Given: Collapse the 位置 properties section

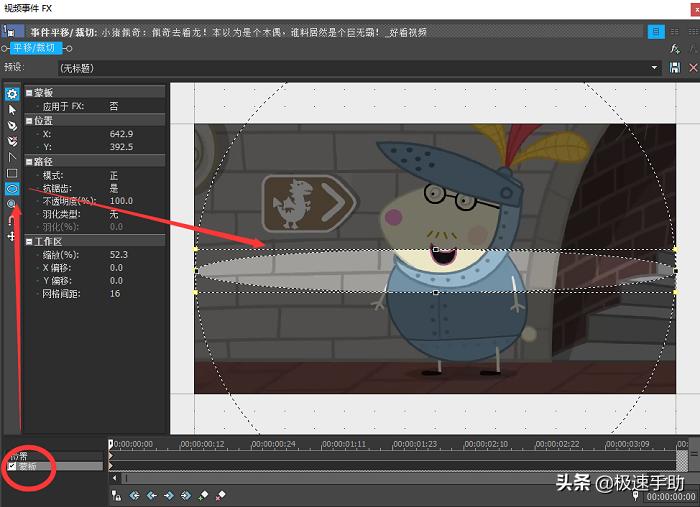Looking at the screenshot, I should (x=29, y=121).
